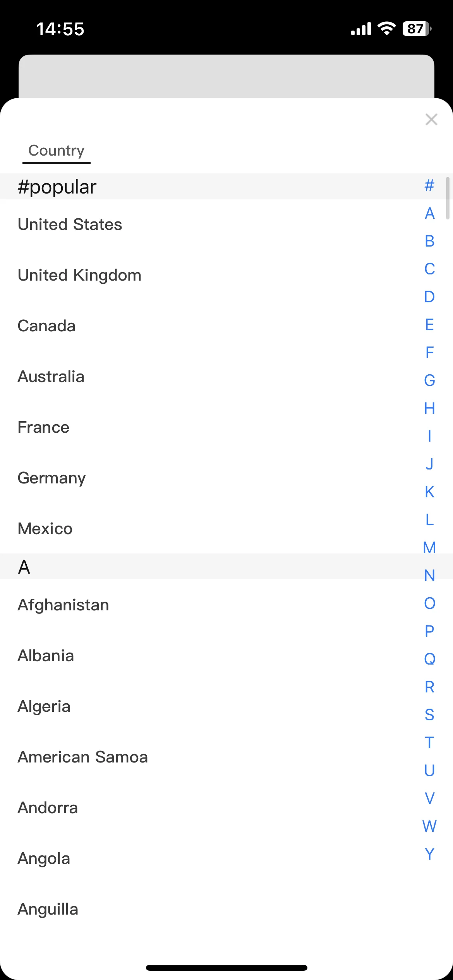This screenshot has width=453, height=980.
Task: Tap index letter S
Action: tap(429, 714)
